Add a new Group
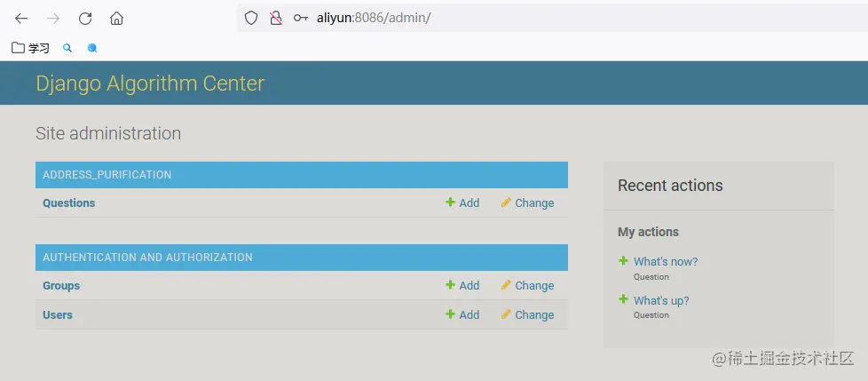 462,286
